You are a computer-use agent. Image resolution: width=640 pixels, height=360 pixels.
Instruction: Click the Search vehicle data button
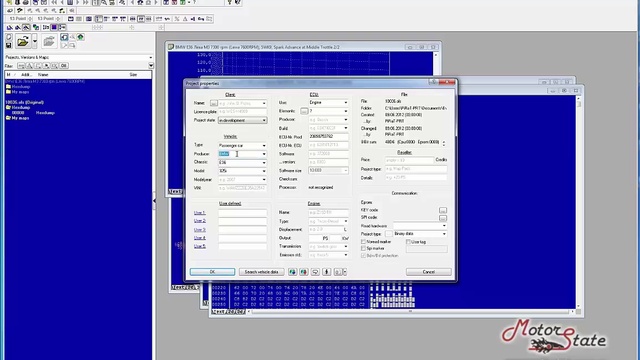point(262,272)
